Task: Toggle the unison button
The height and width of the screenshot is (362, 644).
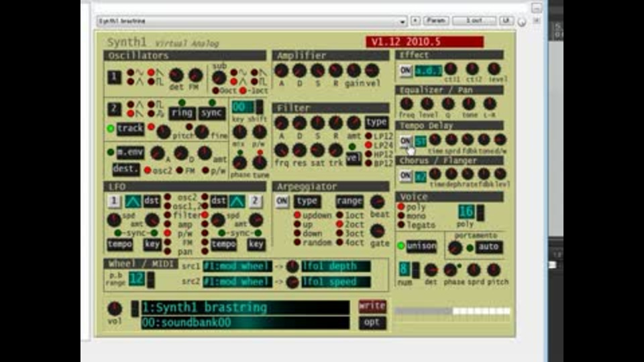Action: [x=421, y=246]
